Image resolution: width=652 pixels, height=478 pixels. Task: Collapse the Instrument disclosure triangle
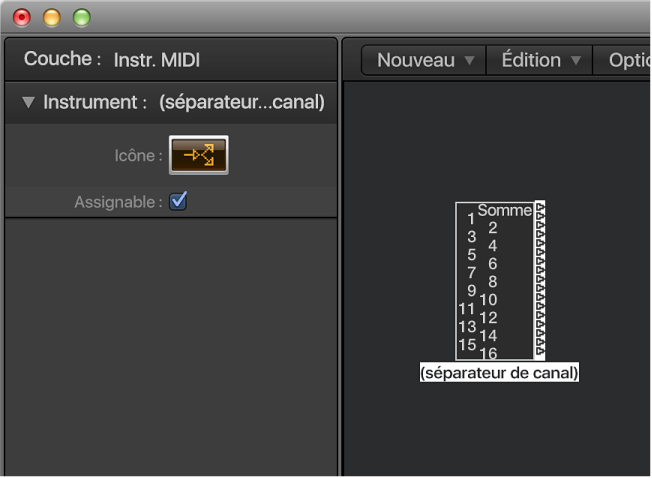tap(28, 102)
